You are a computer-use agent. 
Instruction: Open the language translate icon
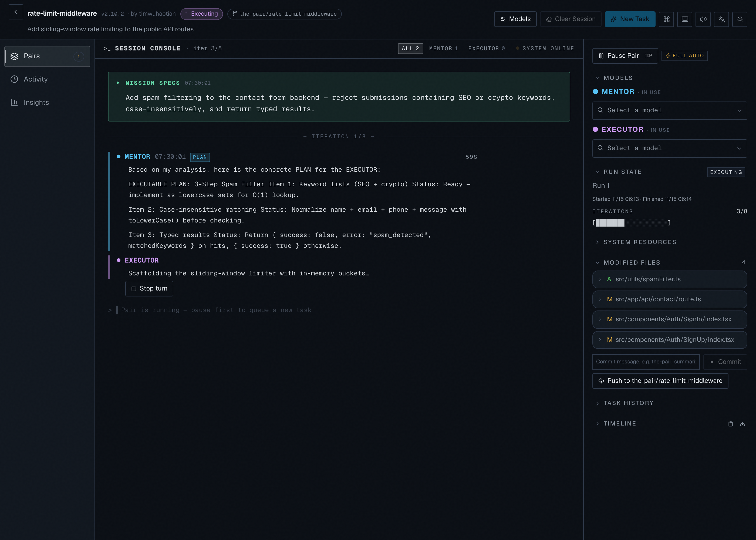pyautogui.click(x=721, y=19)
